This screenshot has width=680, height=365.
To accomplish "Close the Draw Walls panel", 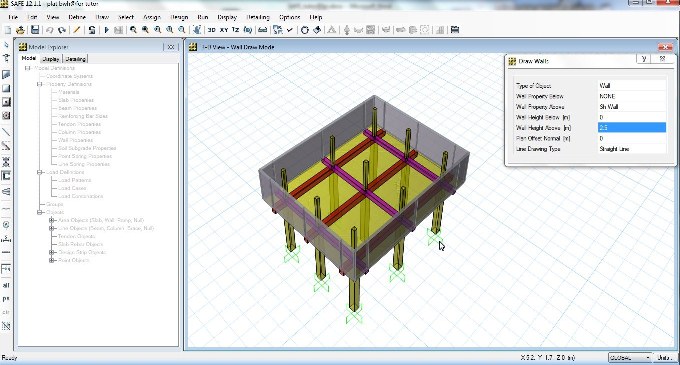I will [x=662, y=59].
